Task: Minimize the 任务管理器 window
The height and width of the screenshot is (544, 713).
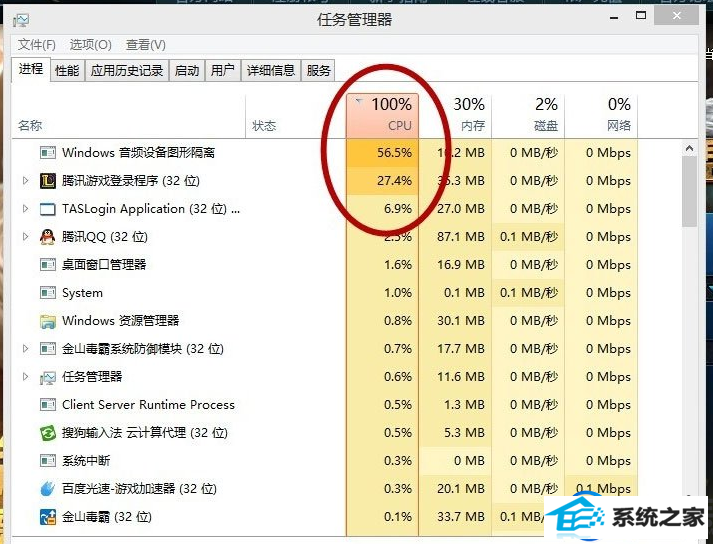Action: [x=614, y=17]
